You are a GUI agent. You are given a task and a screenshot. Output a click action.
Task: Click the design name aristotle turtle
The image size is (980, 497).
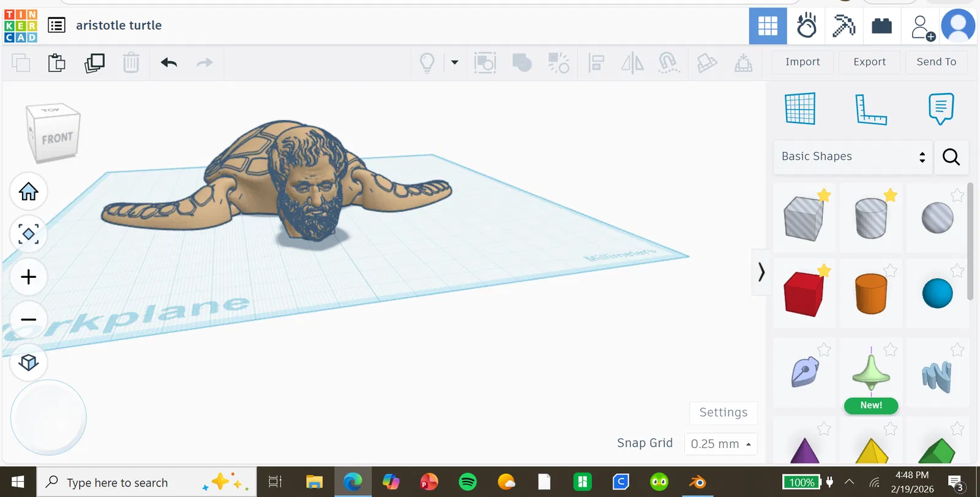[x=119, y=25]
